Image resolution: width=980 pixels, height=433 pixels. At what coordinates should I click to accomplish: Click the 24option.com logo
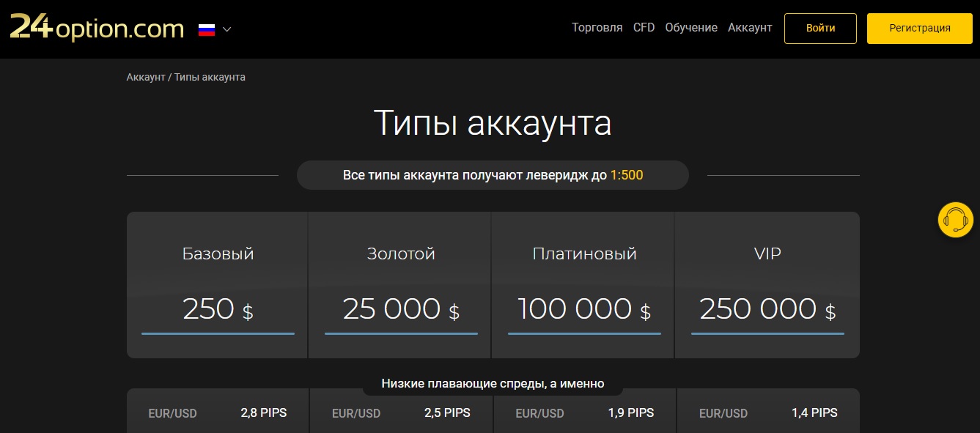[96, 29]
